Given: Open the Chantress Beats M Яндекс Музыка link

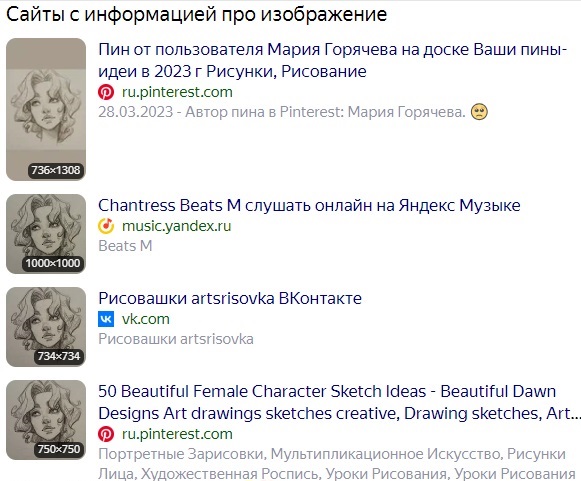Looking at the screenshot, I should [309, 205].
